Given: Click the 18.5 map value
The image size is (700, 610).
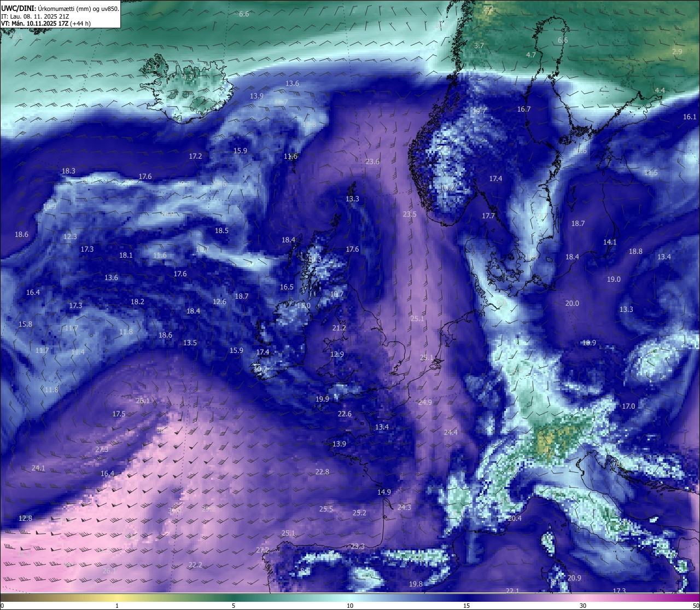Looking at the screenshot, I should [x=221, y=230].
